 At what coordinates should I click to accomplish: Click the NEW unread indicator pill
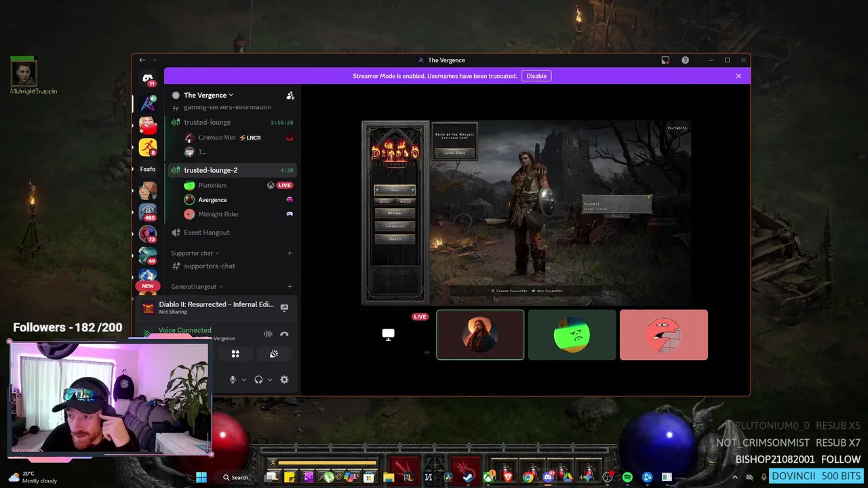(x=148, y=286)
